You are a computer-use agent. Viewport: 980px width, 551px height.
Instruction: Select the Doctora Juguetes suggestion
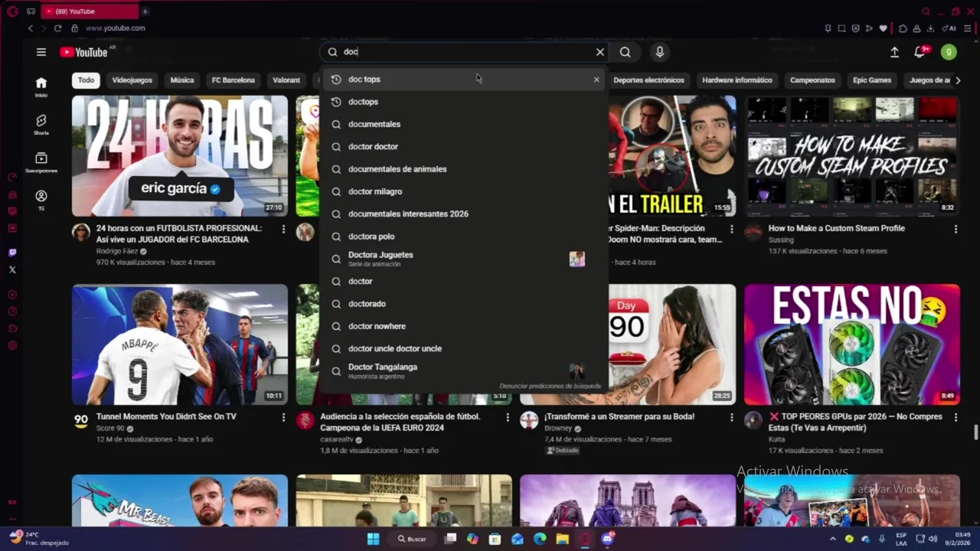[x=462, y=259]
